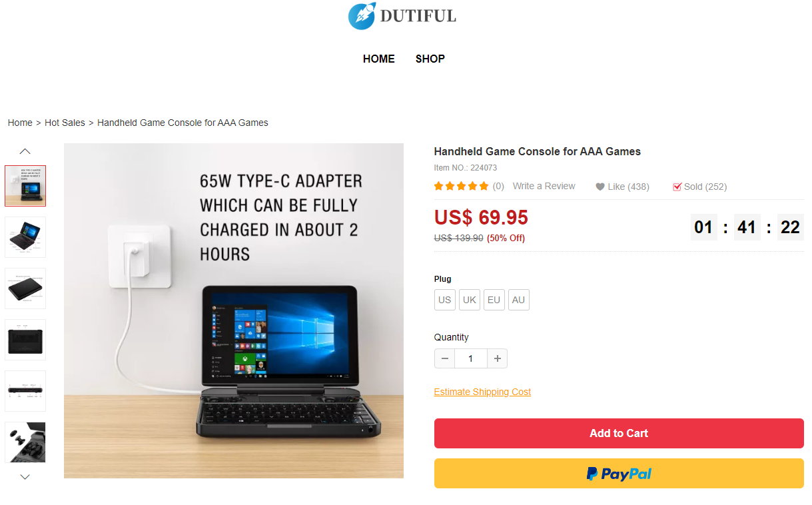Choose the EU plug option
Image resolution: width=812 pixels, height=505 pixels.
pos(494,300)
